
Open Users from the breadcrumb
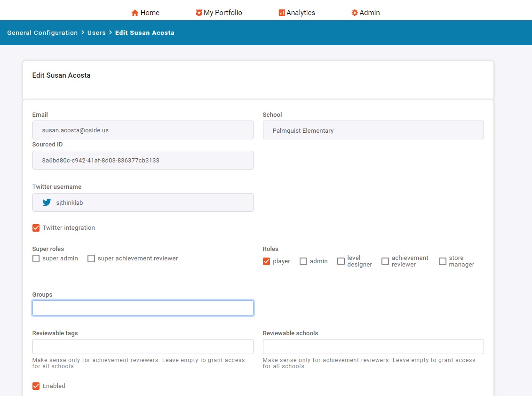point(96,32)
